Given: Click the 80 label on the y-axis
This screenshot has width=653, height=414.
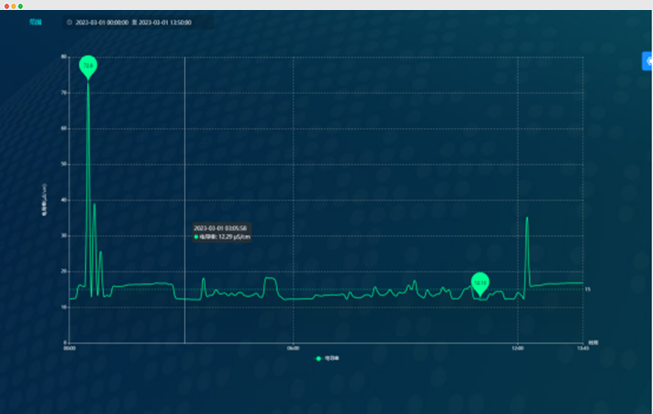Looking at the screenshot, I should pyautogui.click(x=63, y=57).
